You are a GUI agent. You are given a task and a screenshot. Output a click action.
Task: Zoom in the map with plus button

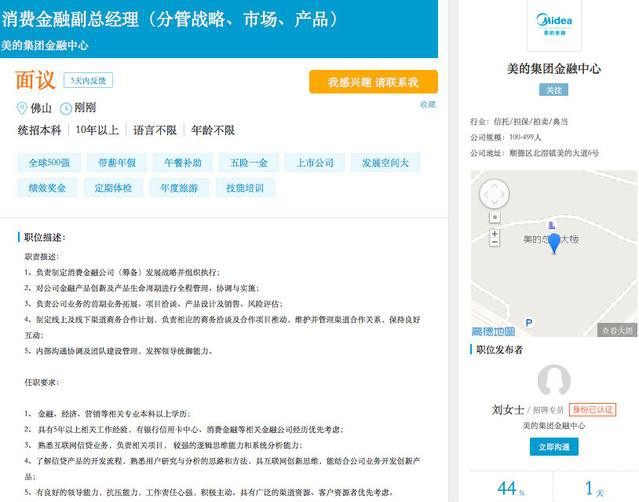point(495,234)
